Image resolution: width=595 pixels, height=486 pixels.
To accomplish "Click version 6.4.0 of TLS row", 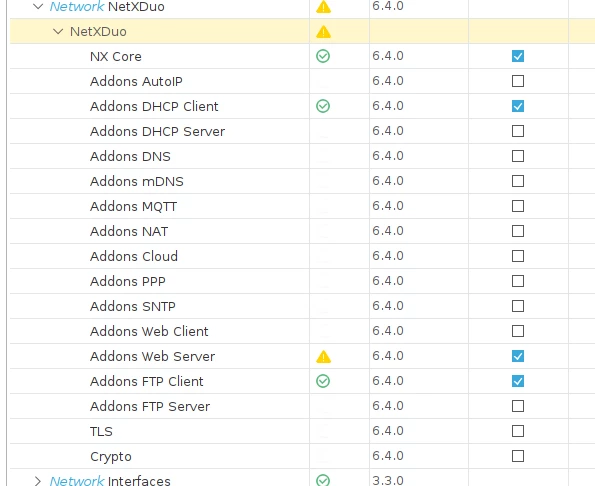I will point(388,431).
